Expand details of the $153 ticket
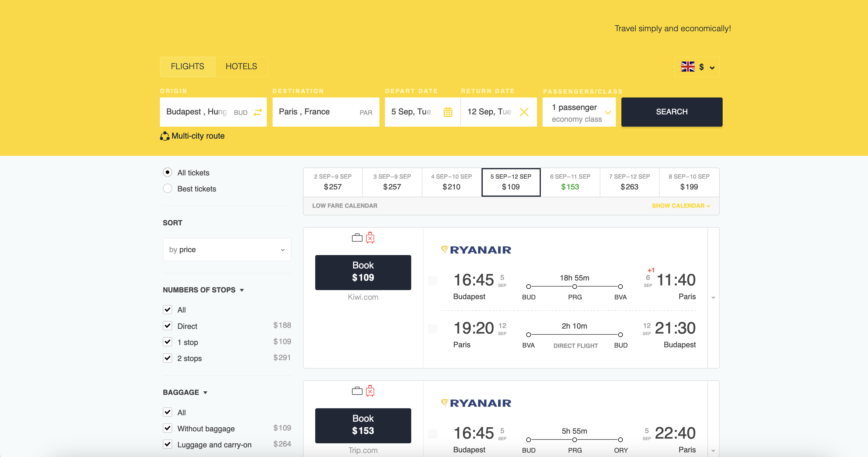Viewport: 868px width, 457px height. pyautogui.click(x=713, y=451)
